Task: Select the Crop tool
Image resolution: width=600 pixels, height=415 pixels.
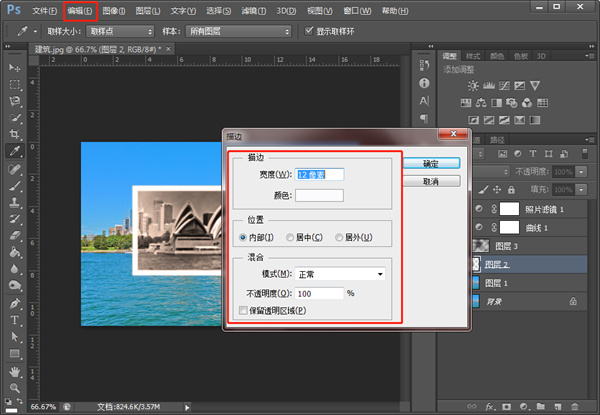Action: tap(15, 134)
